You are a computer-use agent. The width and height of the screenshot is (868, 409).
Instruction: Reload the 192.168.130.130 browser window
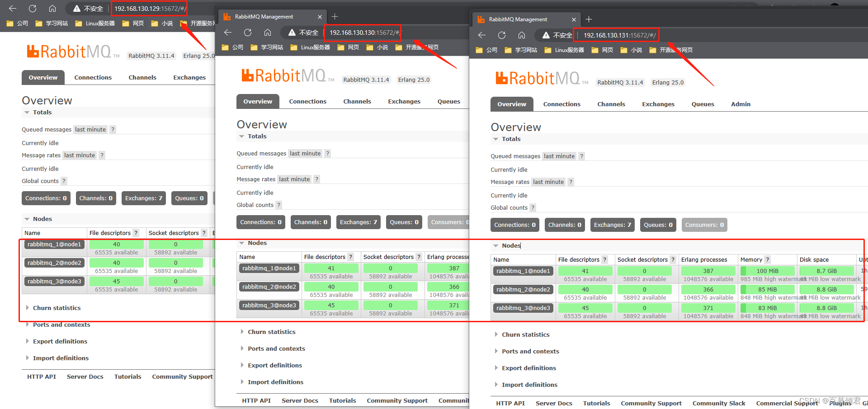pyautogui.click(x=248, y=33)
